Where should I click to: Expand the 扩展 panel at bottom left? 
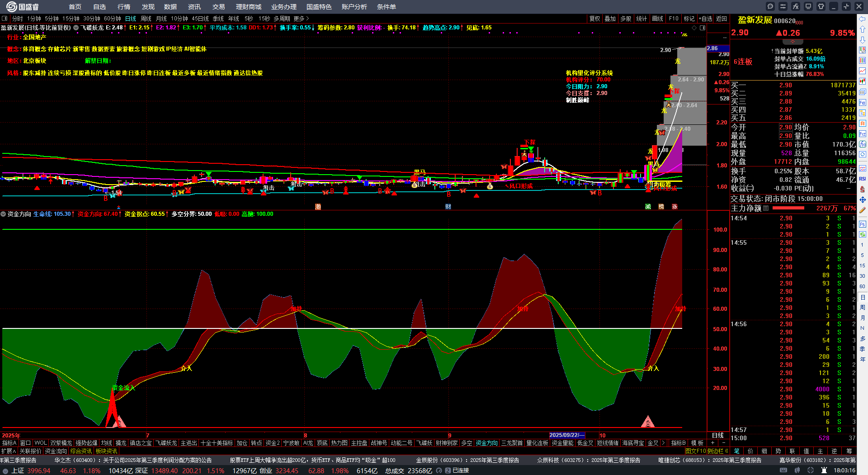click(x=8, y=451)
